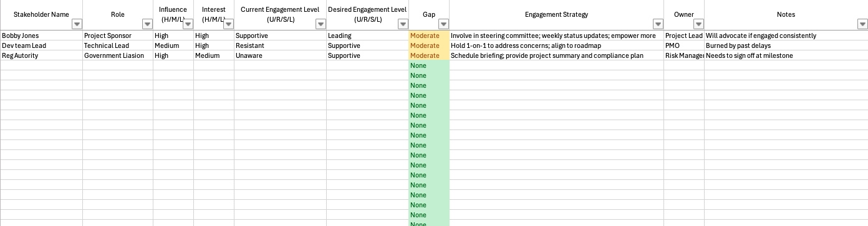Select the Reg Autority cell
The height and width of the screenshot is (226, 868).
click(41, 55)
